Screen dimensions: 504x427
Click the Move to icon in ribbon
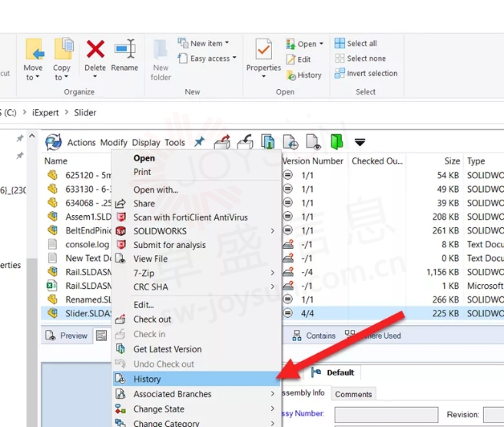coord(34,49)
